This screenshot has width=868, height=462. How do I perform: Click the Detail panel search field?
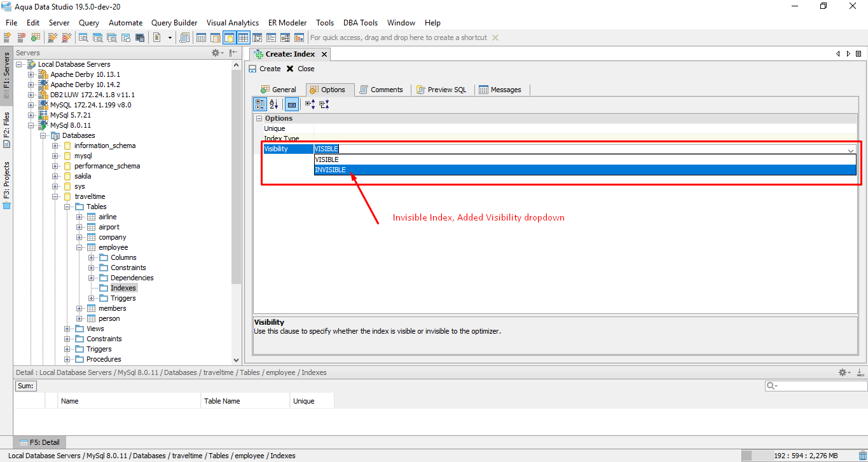[x=816, y=386]
